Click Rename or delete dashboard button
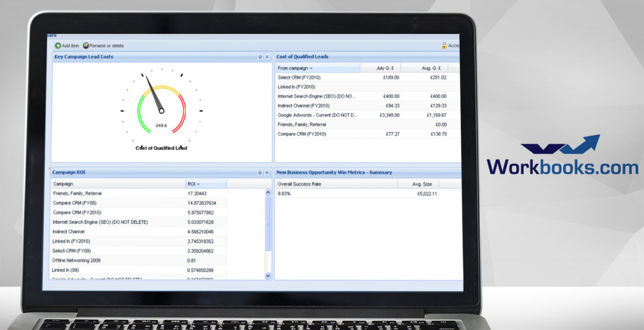Screen dimensions: 644x330 [104, 45]
